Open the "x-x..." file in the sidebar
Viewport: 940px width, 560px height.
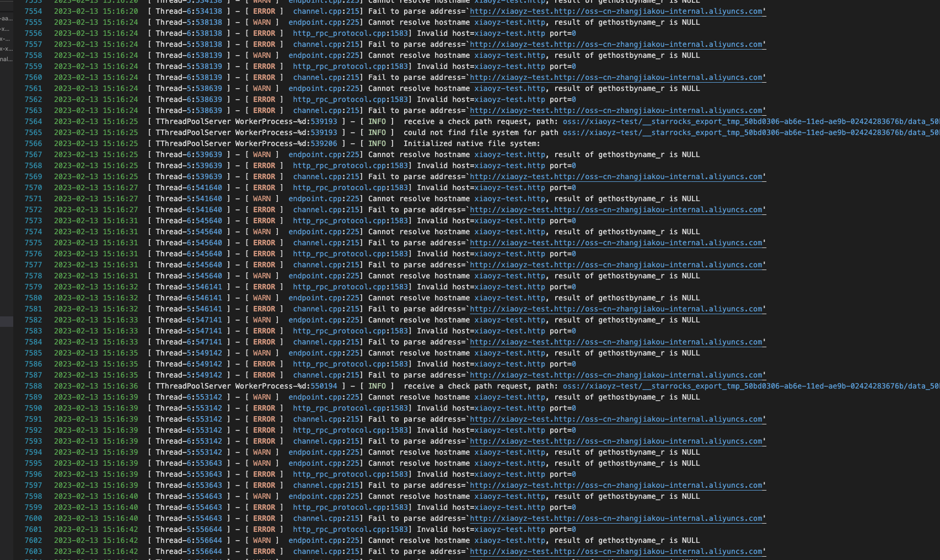click(x=5, y=47)
